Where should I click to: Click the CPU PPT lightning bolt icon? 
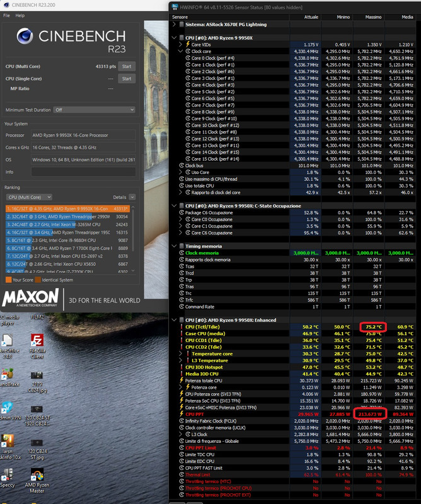[182, 414]
